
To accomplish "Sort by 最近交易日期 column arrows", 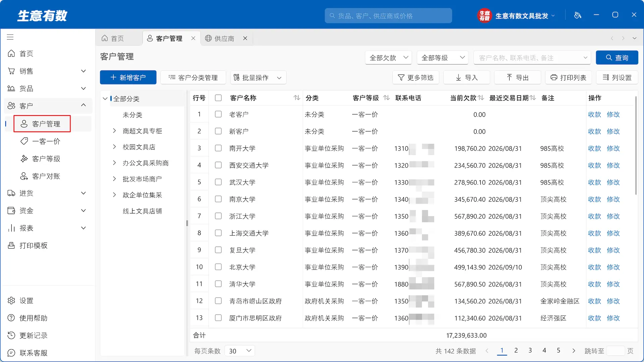I will (x=533, y=98).
